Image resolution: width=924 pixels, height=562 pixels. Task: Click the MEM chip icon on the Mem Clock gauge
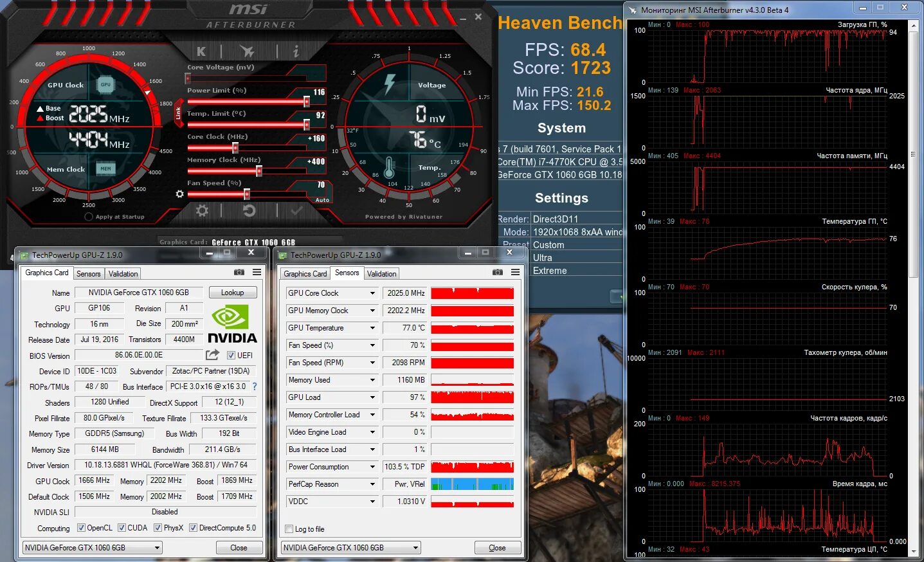(105, 168)
